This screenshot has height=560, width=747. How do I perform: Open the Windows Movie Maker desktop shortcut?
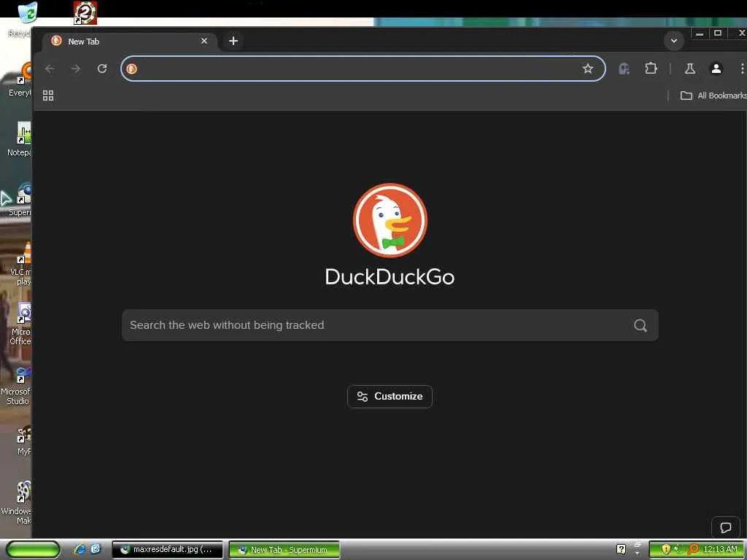[x=19, y=502]
